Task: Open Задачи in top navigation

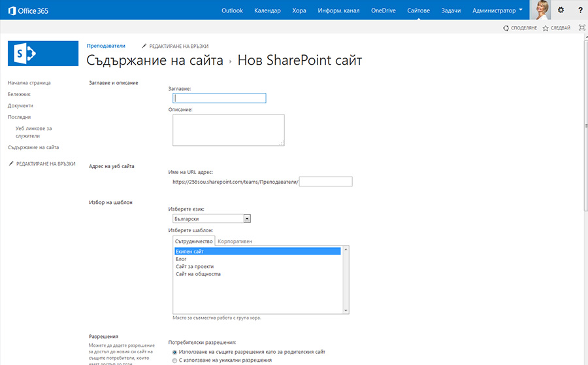Action: pyautogui.click(x=451, y=10)
